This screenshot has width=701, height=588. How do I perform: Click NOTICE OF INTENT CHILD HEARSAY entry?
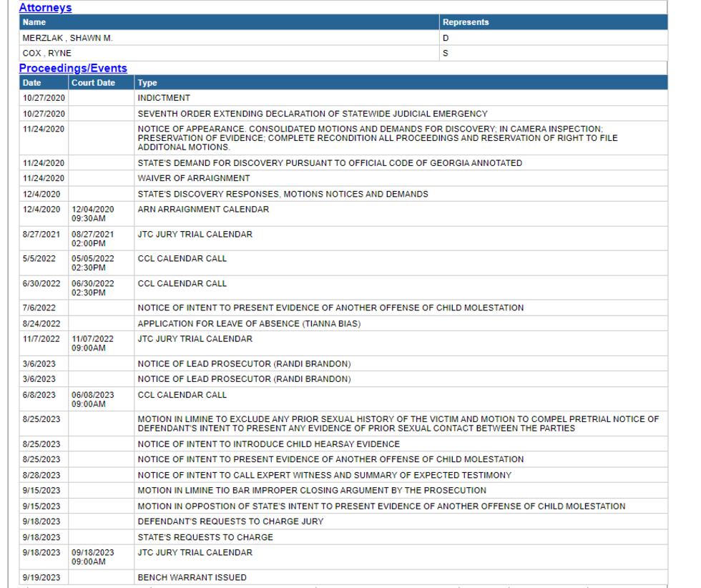point(269,444)
